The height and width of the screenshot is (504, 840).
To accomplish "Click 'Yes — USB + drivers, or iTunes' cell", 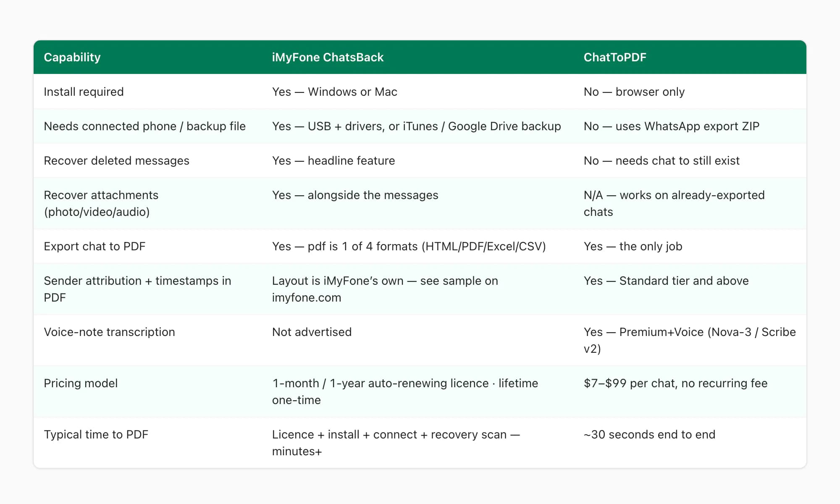I will coord(416,126).
